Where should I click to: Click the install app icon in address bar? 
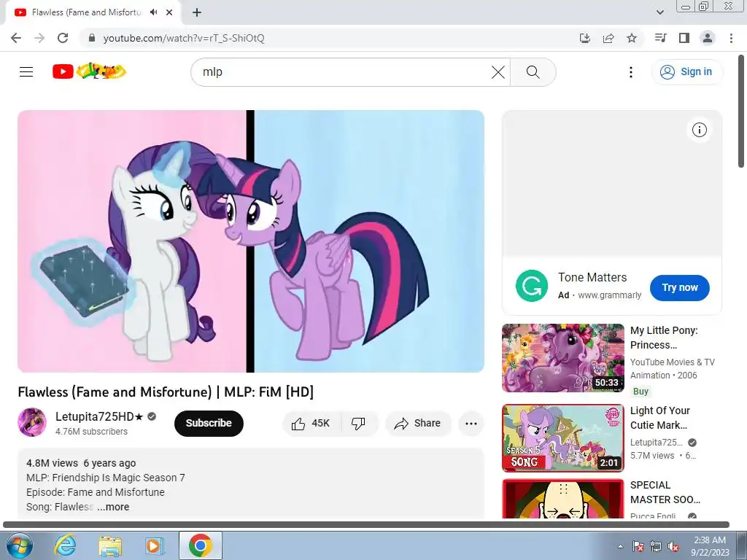[585, 38]
